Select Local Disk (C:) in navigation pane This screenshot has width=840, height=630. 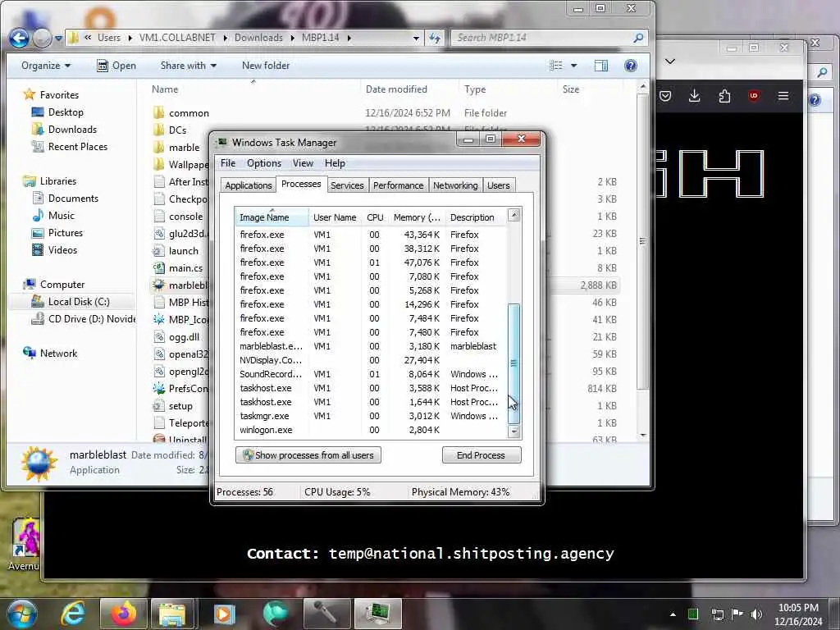click(71, 302)
